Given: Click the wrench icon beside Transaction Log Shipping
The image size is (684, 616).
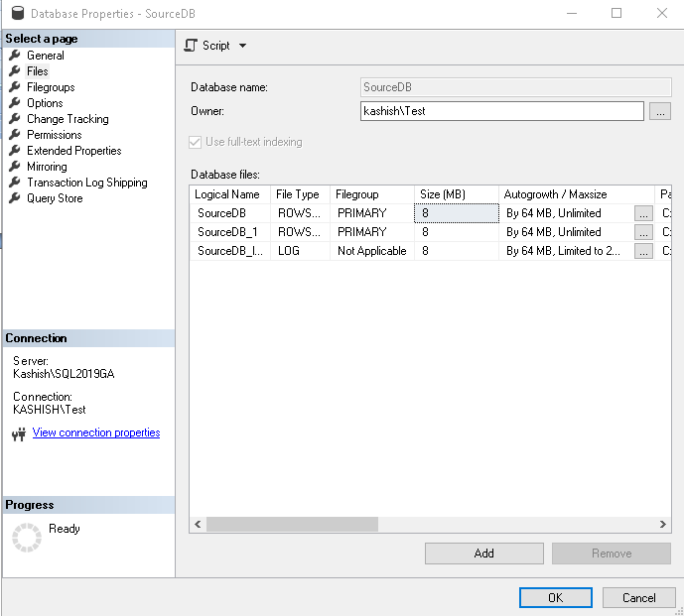Looking at the screenshot, I should click(x=15, y=183).
